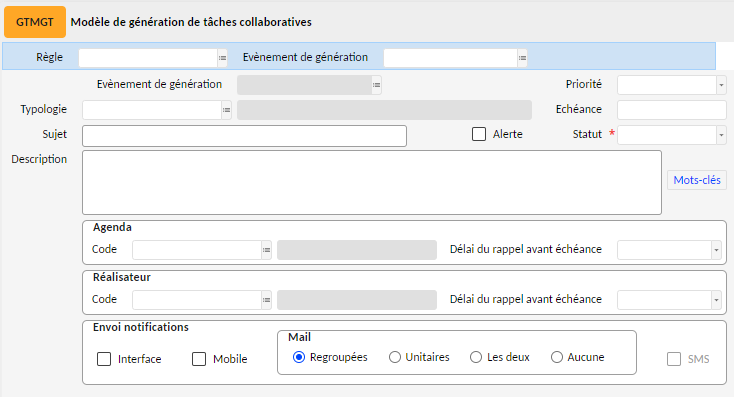734x397 pixels.
Task: Expand the Statut dropdown
Action: coord(721,135)
